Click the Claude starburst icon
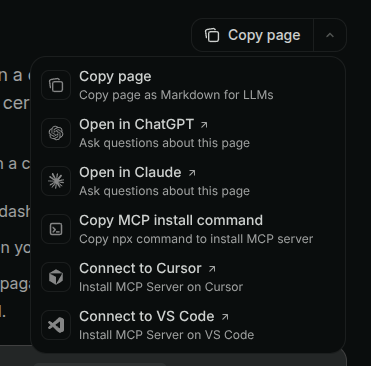This screenshot has width=371, height=366. (56, 181)
